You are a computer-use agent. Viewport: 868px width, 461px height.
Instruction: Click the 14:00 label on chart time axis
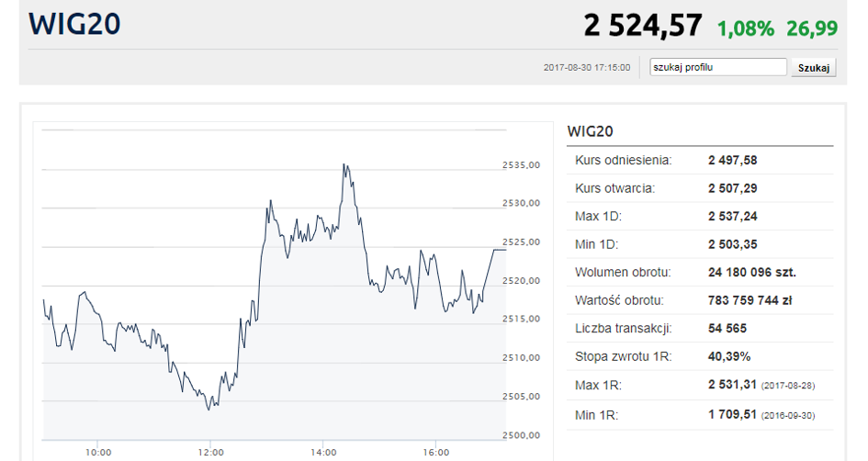(324, 452)
